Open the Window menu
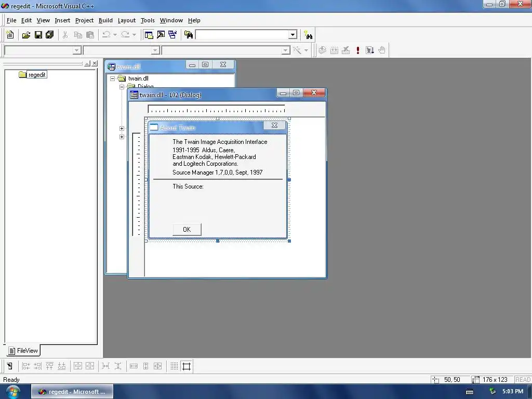The height and width of the screenshot is (399, 532). [171, 20]
